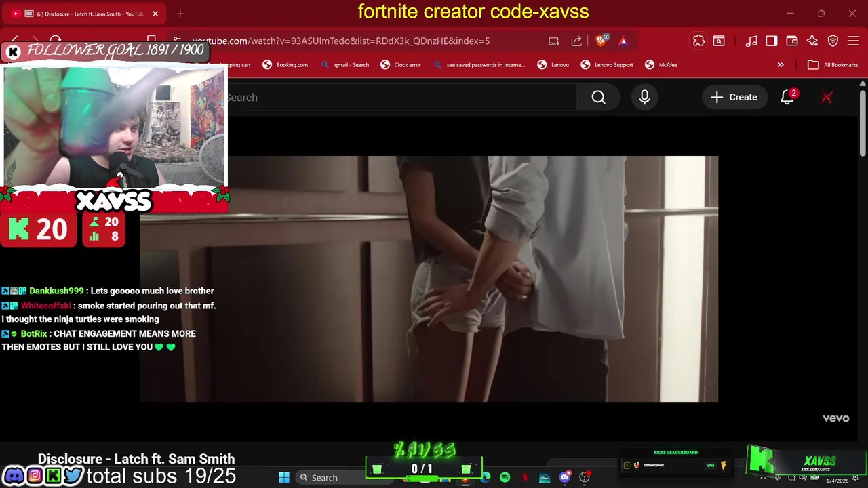Click the YouTube video player

pyautogui.click(x=429, y=279)
